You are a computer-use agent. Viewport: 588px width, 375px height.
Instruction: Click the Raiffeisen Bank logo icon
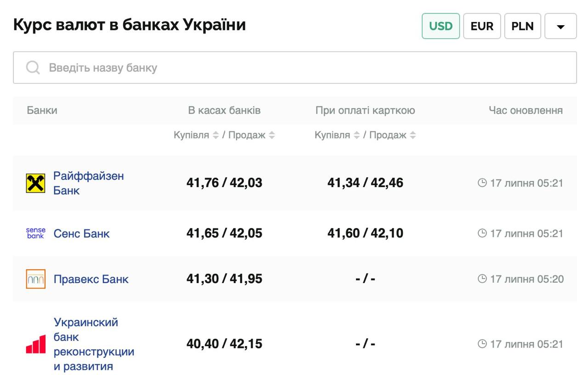[x=35, y=183]
